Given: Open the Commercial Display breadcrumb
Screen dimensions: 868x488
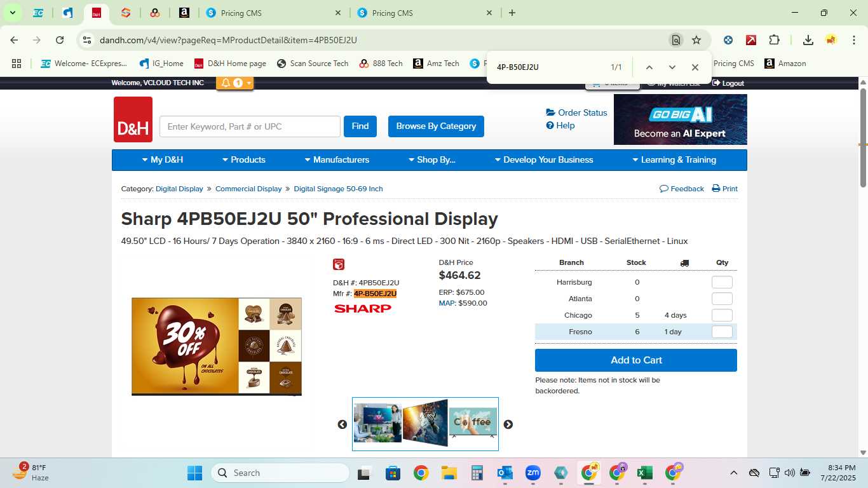Looking at the screenshot, I should coord(248,189).
